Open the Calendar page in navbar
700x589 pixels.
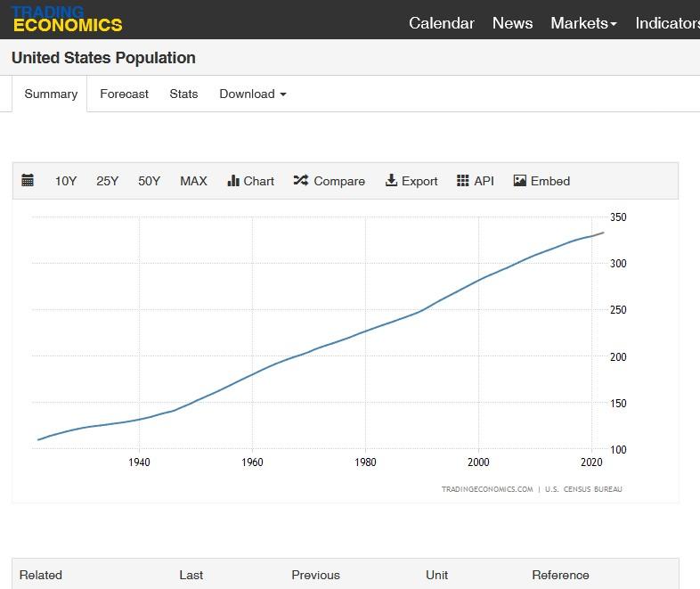442,23
